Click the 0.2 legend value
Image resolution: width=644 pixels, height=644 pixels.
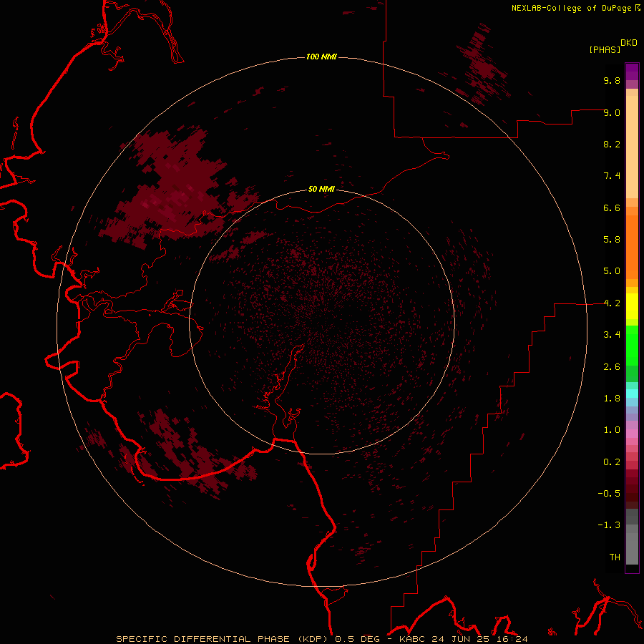[x=612, y=462]
